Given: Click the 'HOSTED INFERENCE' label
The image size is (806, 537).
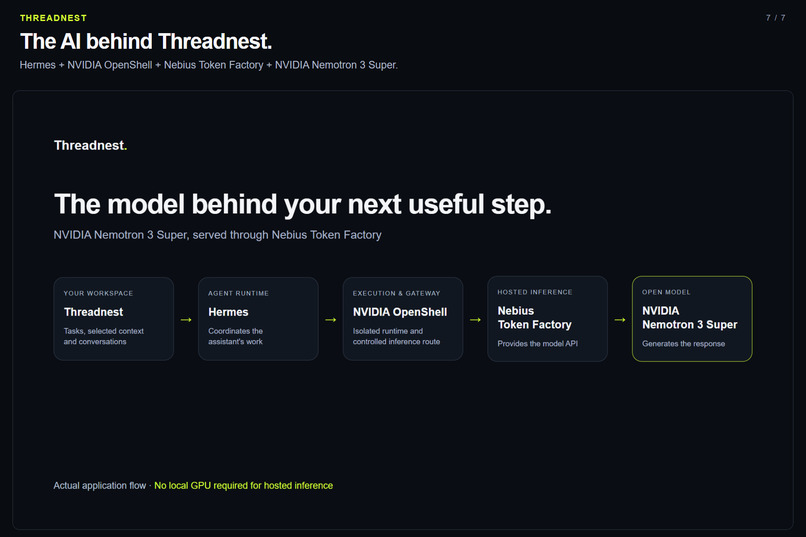Looking at the screenshot, I should (x=535, y=292).
